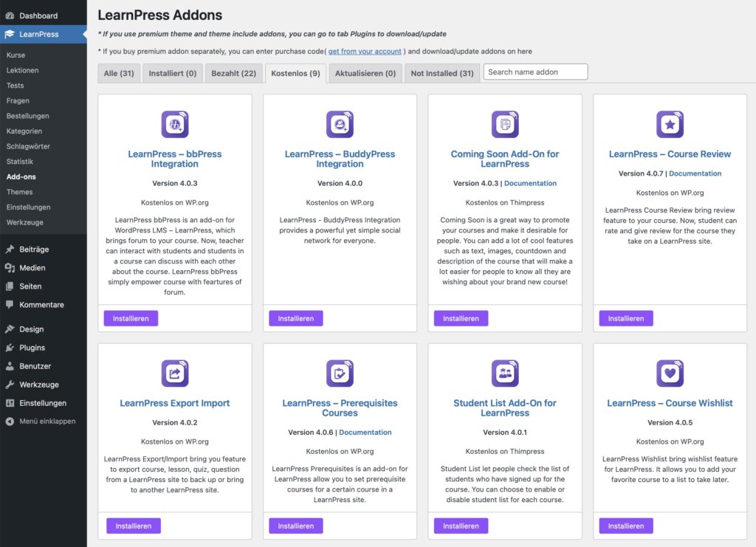Image resolution: width=756 pixels, height=547 pixels.
Task: Switch to the Installiert (0) tab
Action: (x=173, y=73)
